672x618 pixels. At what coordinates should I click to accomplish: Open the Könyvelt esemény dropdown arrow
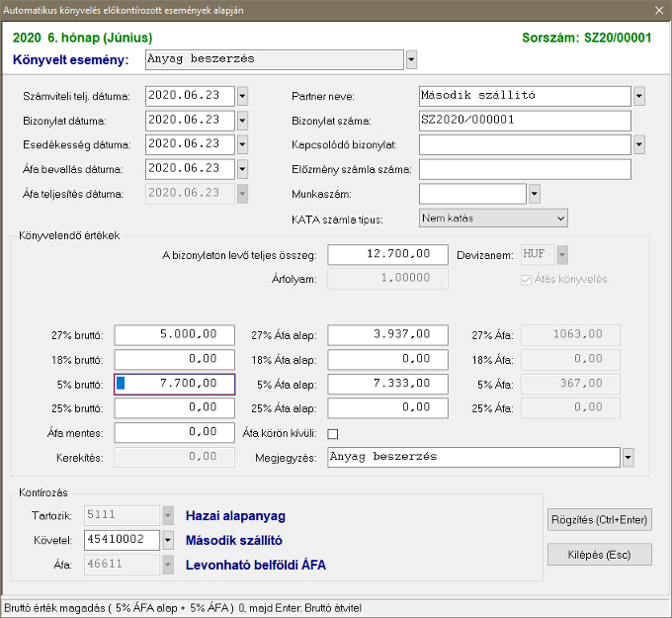point(411,59)
